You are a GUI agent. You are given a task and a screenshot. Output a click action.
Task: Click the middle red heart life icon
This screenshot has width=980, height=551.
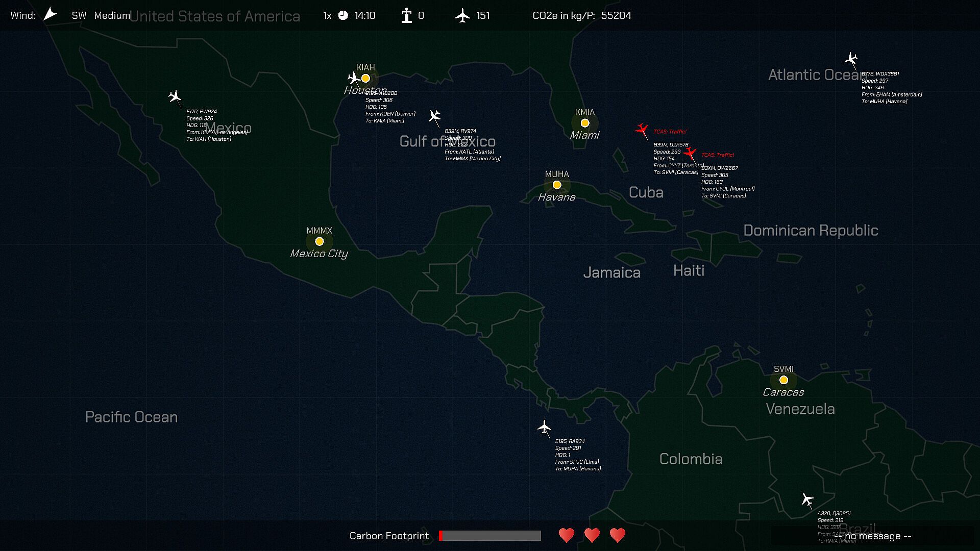(592, 535)
